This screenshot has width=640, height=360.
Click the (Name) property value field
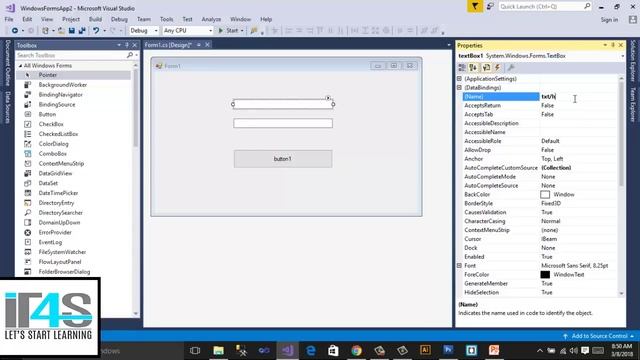point(578,97)
